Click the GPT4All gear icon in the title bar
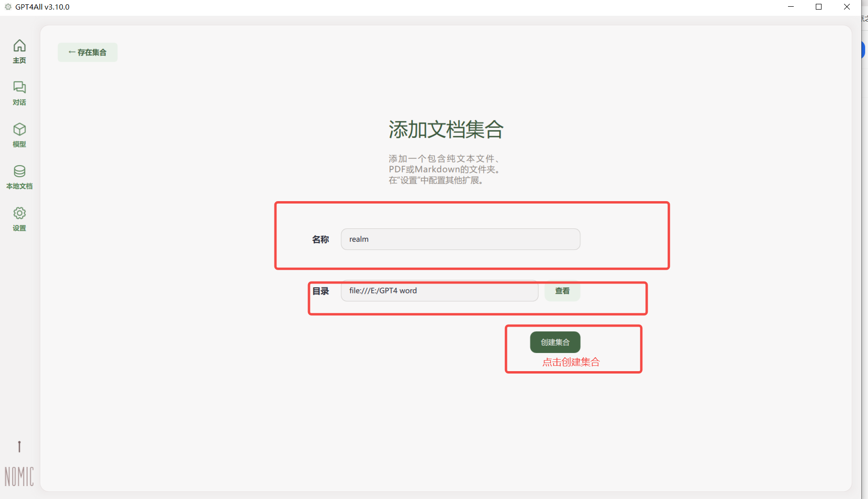The width and height of the screenshot is (868, 499). pyautogui.click(x=8, y=7)
